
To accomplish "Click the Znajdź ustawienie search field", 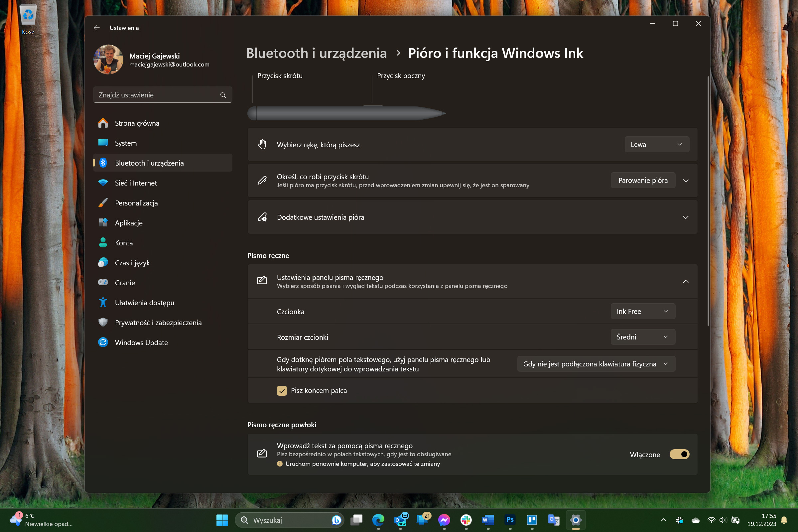I will tap(163, 95).
